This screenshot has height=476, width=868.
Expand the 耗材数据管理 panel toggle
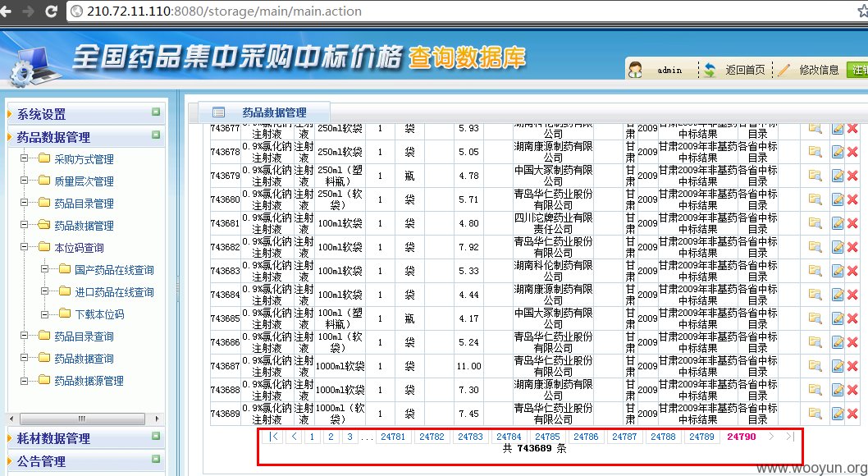click(156, 436)
